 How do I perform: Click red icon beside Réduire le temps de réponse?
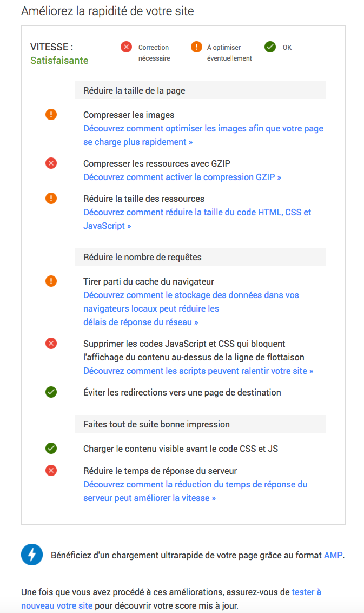51,471
